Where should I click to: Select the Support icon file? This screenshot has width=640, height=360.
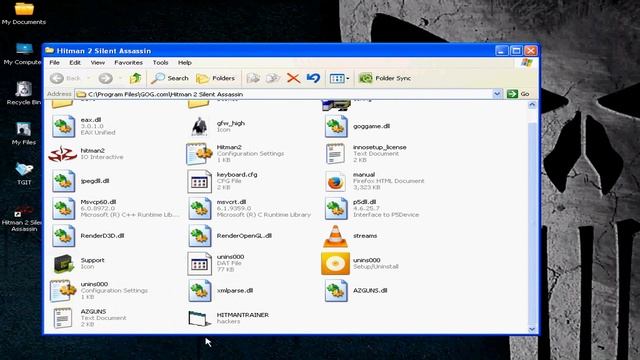tap(63, 263)
